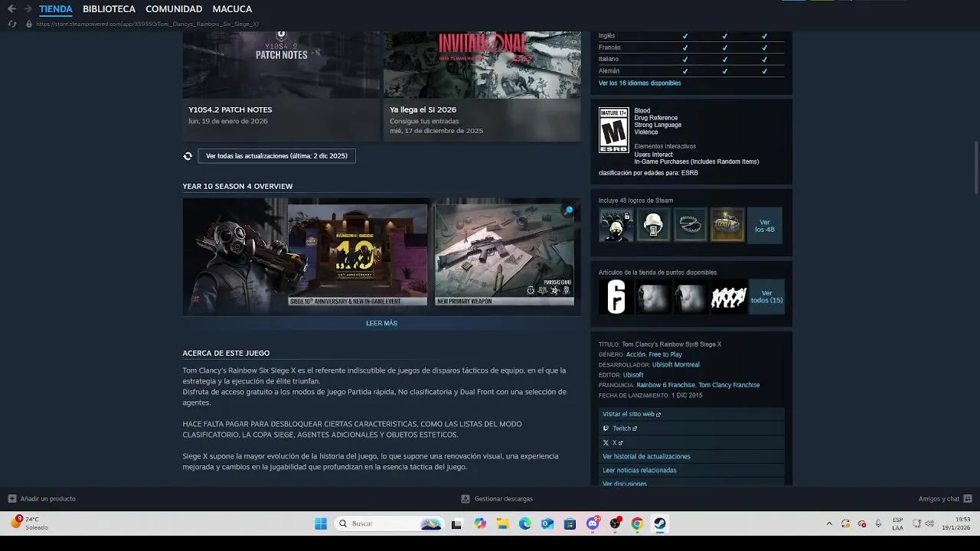Screen dimensions: 980x551
Task: Open Amigos y chat
Action: pos(939,499)
